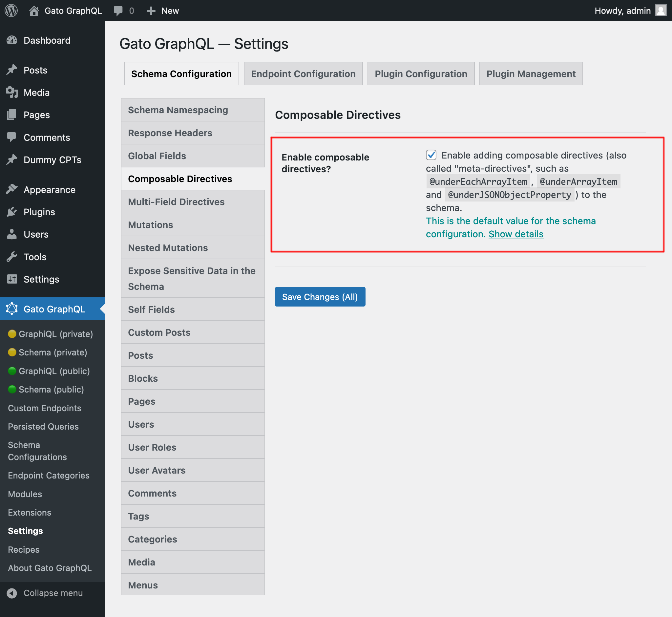Switch to Plugin Configuration tab

tap(421, 74)
